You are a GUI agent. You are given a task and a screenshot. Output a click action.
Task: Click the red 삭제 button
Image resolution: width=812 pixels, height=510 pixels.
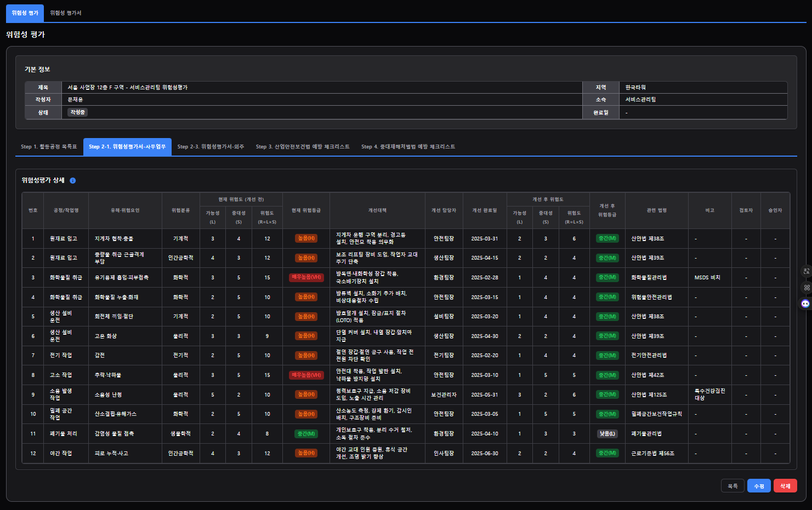tap(785, 486)
